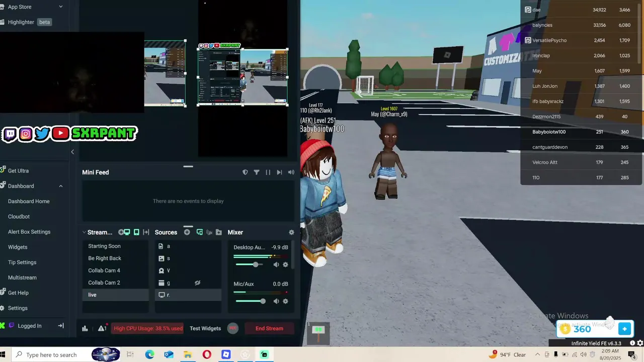Click the High CPU Usage warning
644x362 pixels.
[x=148, y=328]
